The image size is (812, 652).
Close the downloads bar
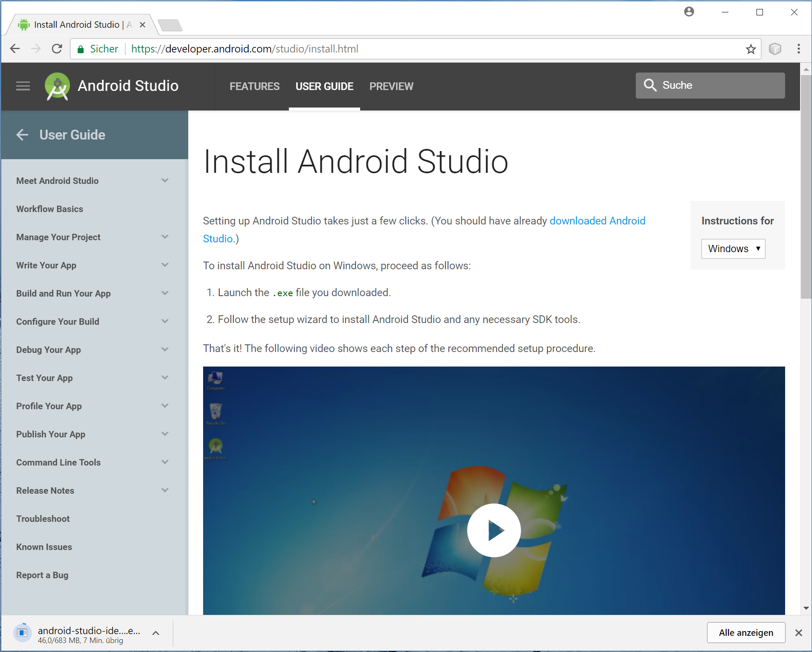(799, 633)
